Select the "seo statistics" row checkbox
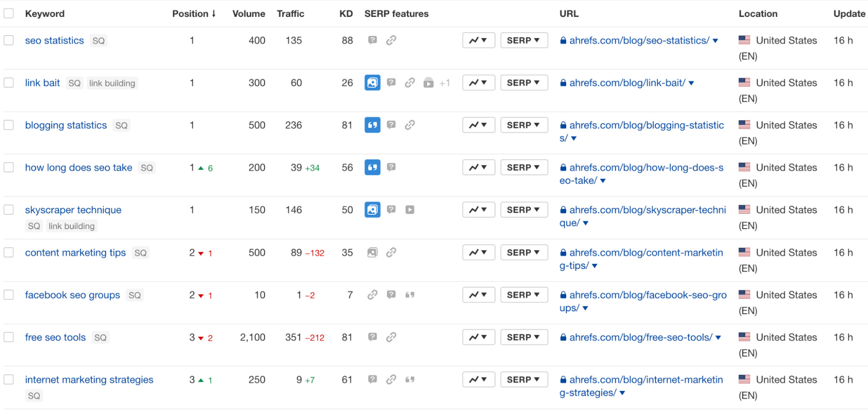868x410 pixels. click(x=9, y=40)
